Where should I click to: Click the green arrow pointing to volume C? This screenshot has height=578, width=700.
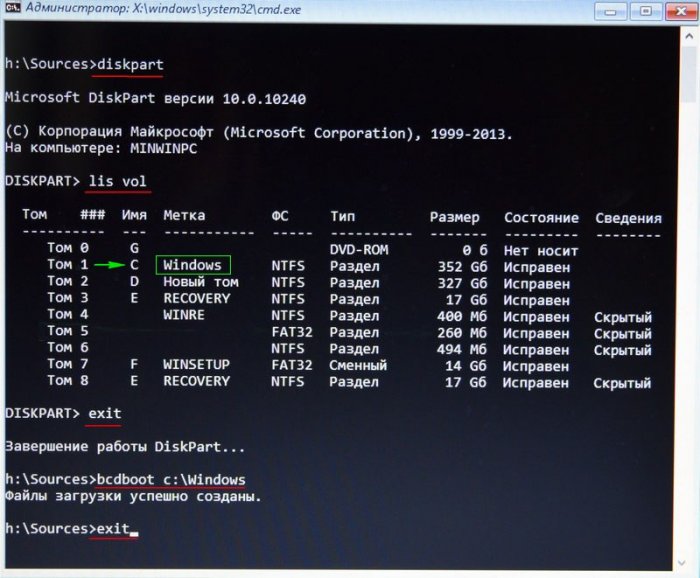(x=107, y=266)
